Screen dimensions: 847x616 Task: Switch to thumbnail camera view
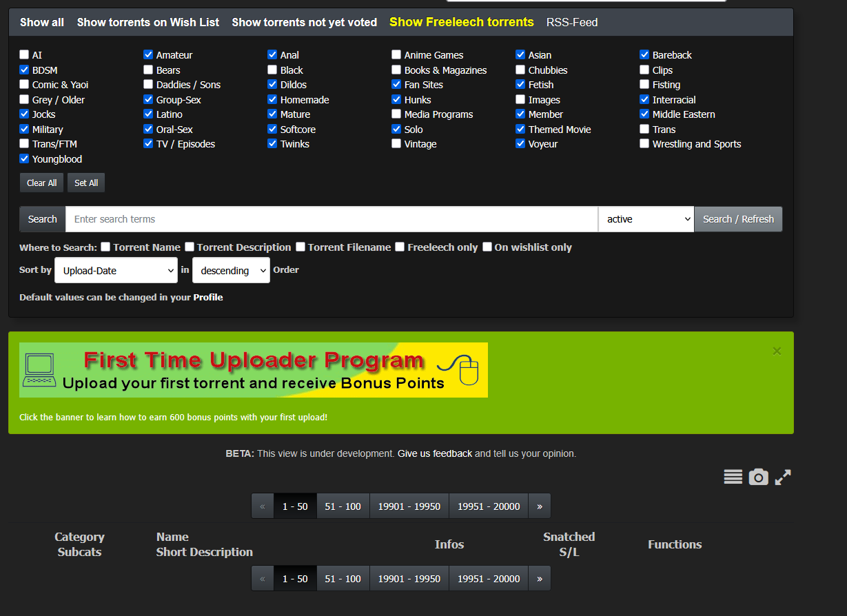(758, 476)
